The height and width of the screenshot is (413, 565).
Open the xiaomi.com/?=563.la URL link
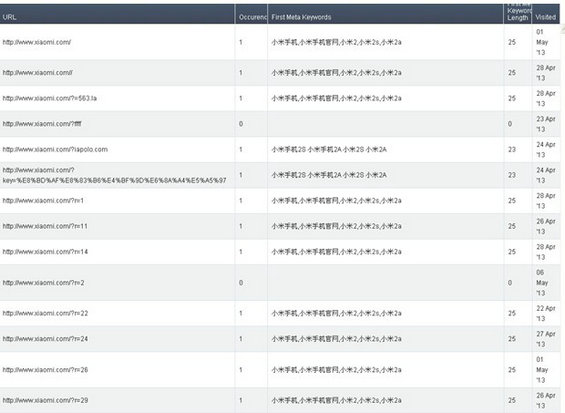point(50,98)
